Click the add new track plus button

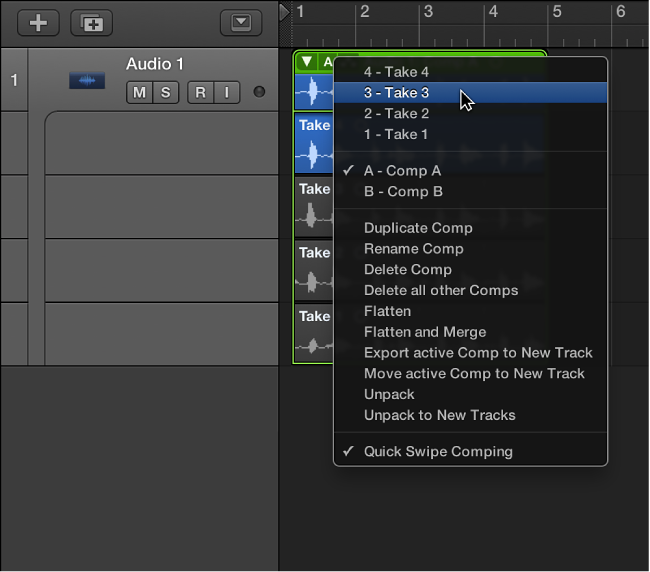38,22
